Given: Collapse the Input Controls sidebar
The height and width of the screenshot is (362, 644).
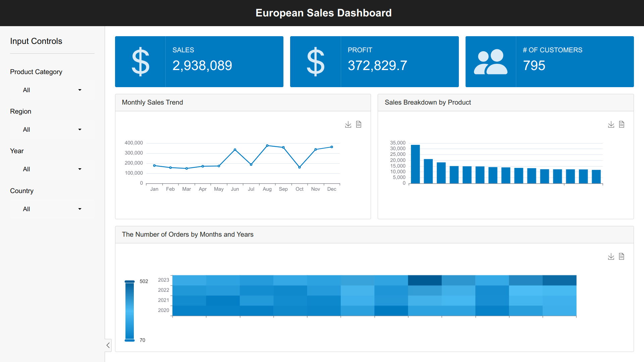Looking at the screenshot, I should [x=108, y=345].
